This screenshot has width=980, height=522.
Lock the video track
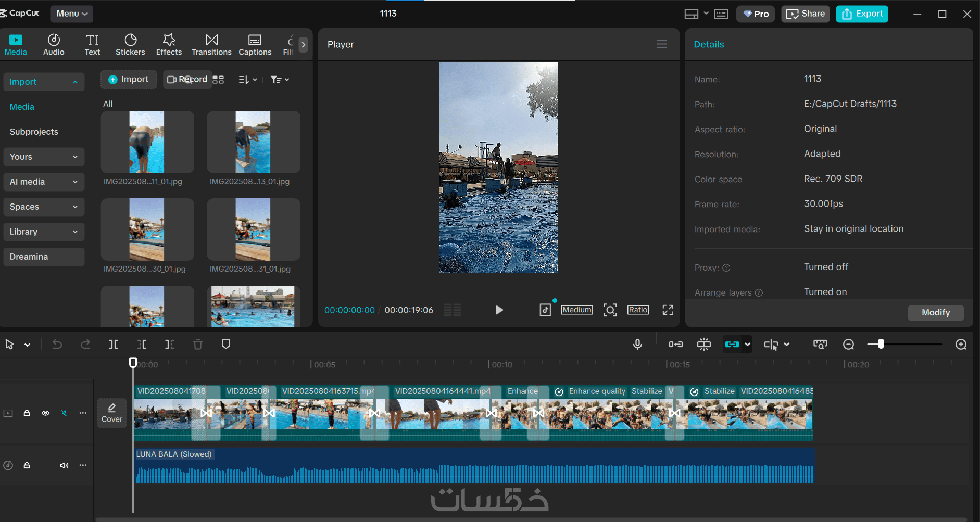[x=27, y=413]
